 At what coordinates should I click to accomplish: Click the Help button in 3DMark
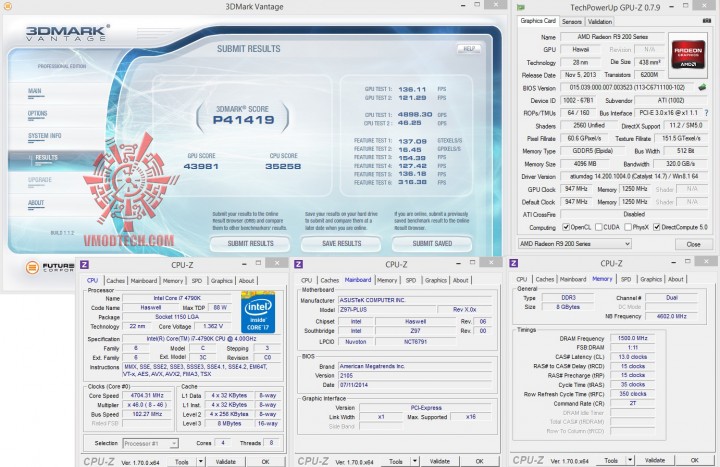pos(469,49)
